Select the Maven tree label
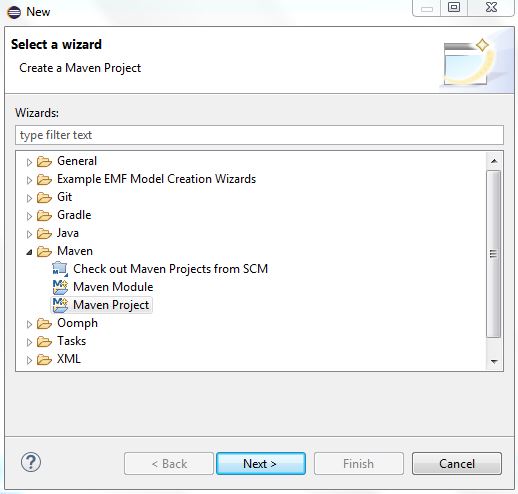 pyautogui.click(x=75, y=251)
